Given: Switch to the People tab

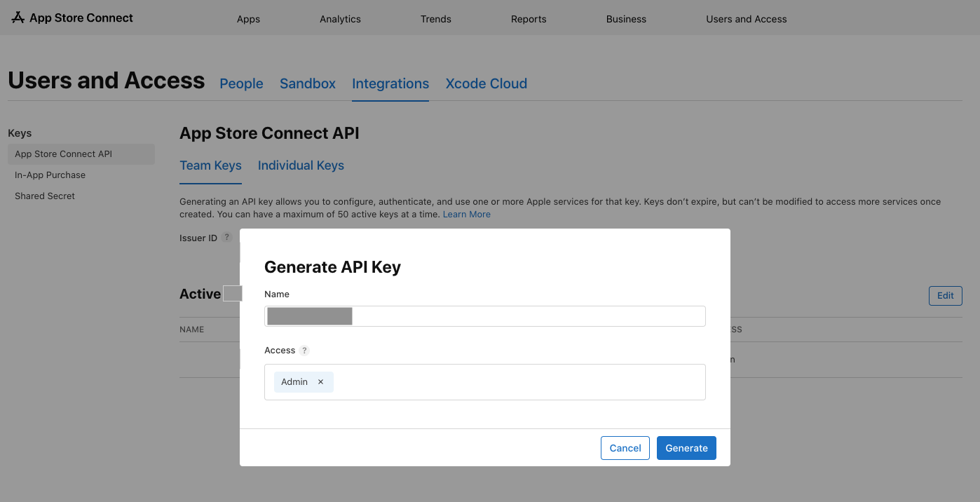Looking at the screenshot, I should click(x=241, y=83).
